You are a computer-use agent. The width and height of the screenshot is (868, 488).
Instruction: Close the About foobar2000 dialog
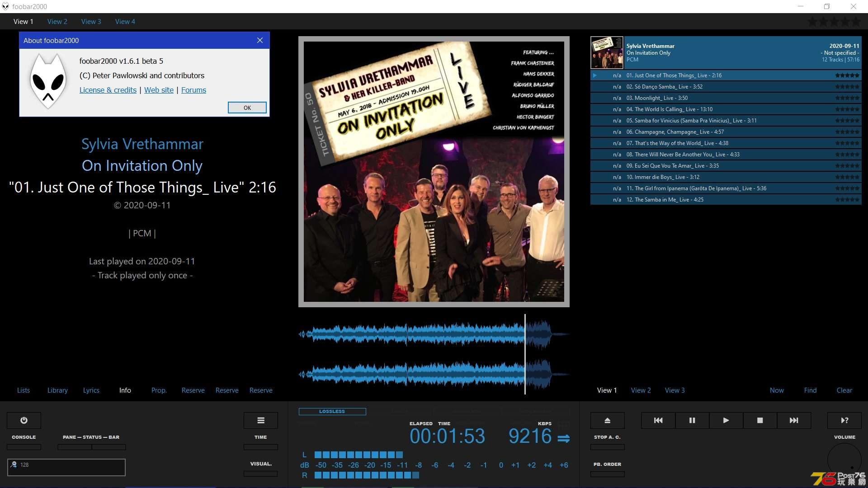[260, 40]
